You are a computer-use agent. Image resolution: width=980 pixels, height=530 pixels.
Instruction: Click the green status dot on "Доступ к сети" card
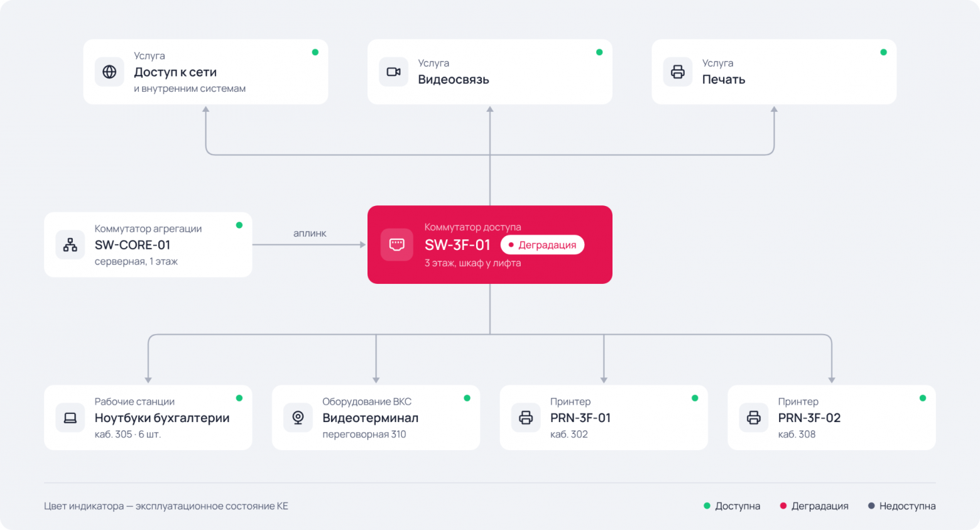coord(315,52)
